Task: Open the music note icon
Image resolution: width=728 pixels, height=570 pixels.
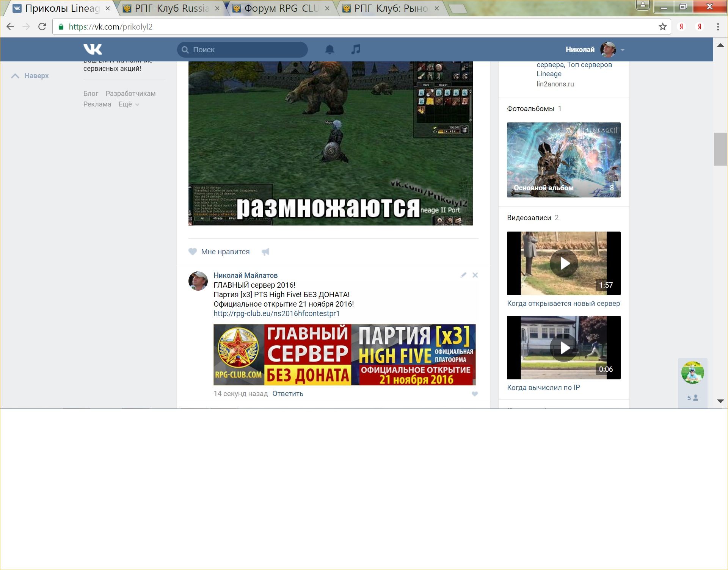Action: pyautogui.click(x=356, y=49)
